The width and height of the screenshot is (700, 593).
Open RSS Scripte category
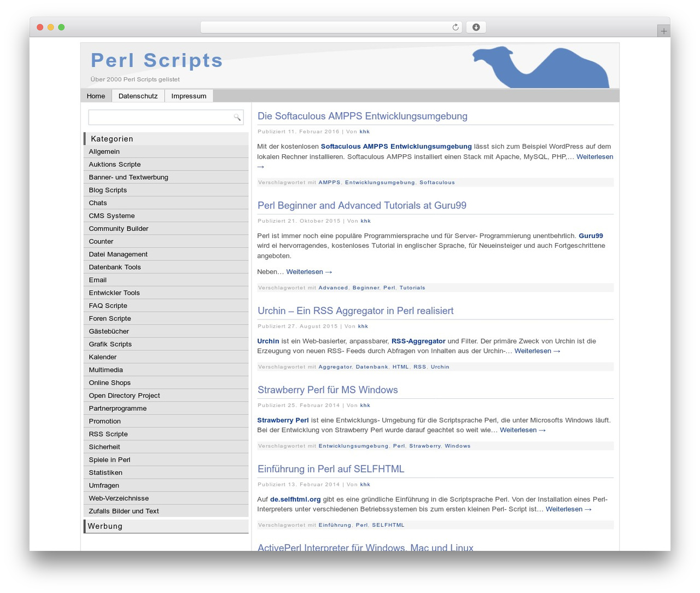click(x=166, y=434)
